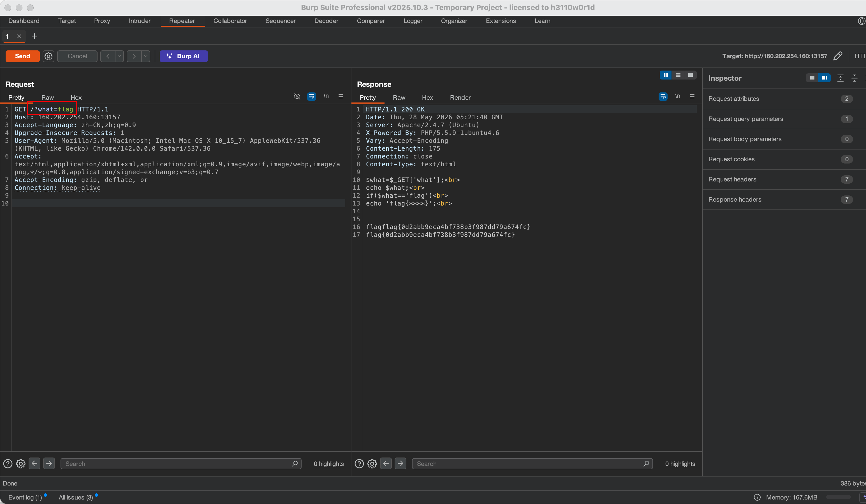Go to the Dashboard tab
The height and width of the screenshot is (504, 866).
point(24,21)
